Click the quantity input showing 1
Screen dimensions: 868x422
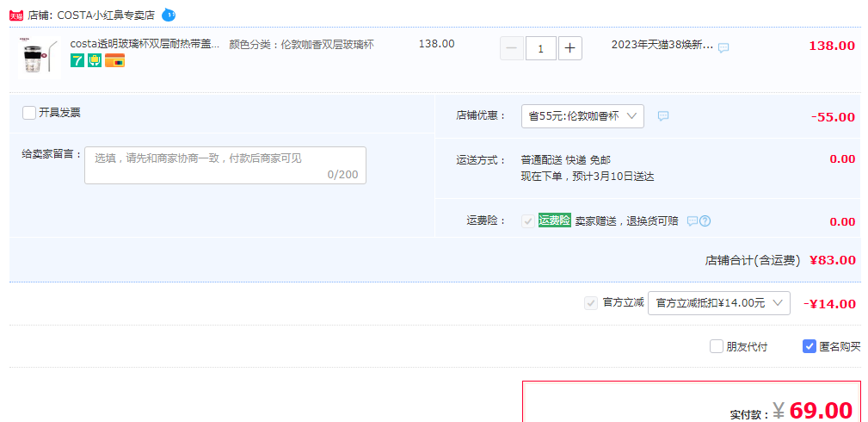[x=541, y=48]
